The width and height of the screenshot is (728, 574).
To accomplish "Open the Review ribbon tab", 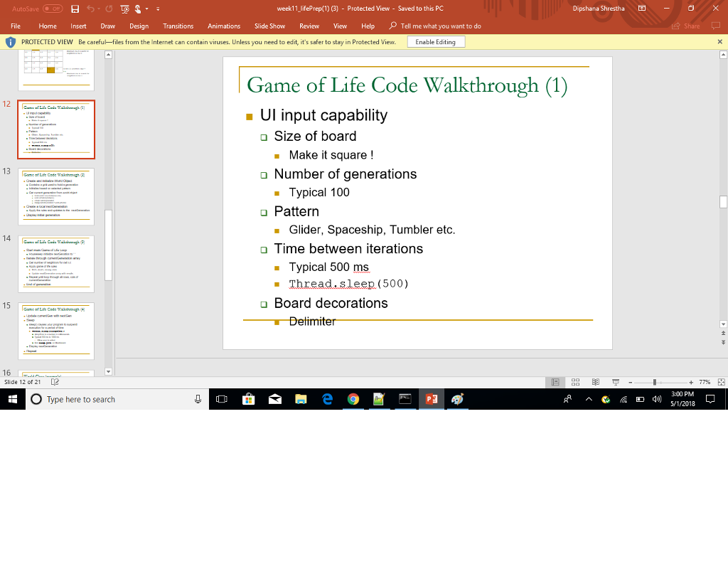I will coord(309,26).
